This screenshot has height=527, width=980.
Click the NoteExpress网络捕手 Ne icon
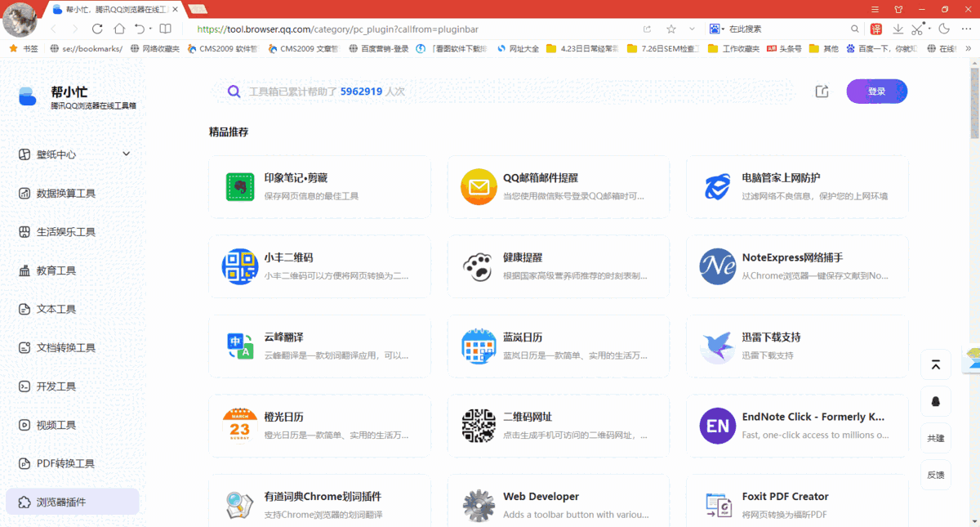point(717,266)
